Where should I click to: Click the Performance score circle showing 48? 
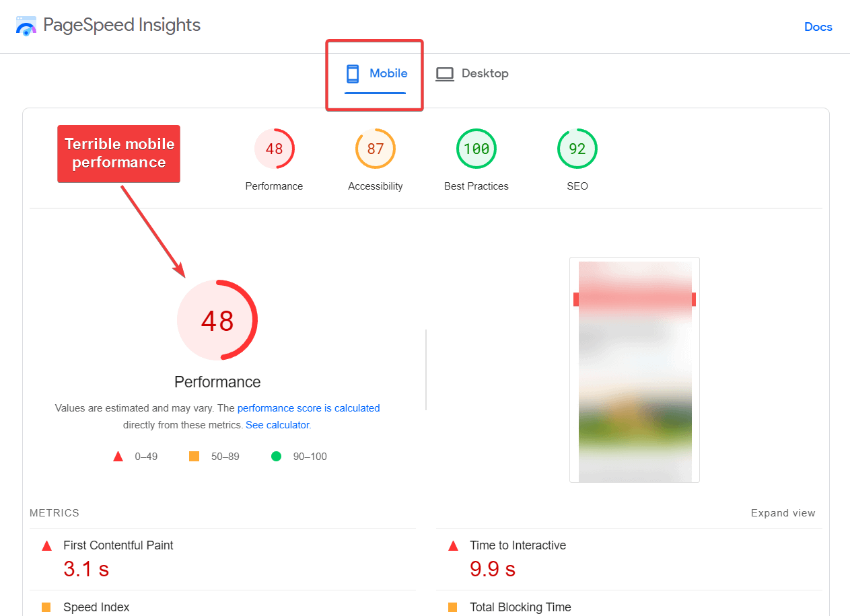pyautogui.click(x=274, y=149)
